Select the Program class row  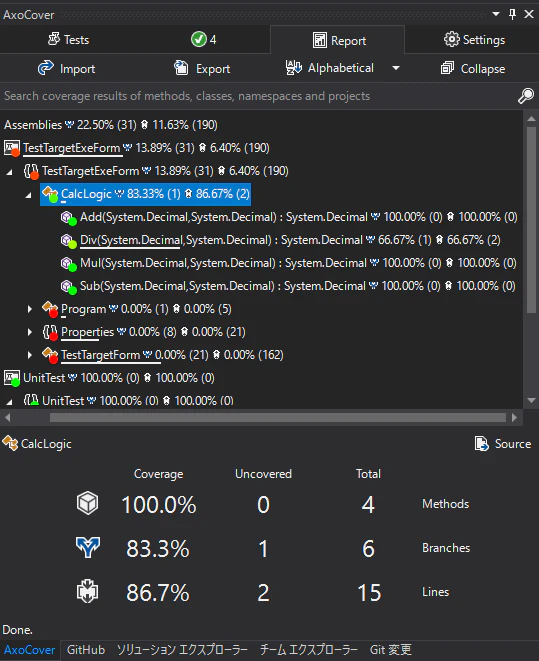tap(137, 309)
